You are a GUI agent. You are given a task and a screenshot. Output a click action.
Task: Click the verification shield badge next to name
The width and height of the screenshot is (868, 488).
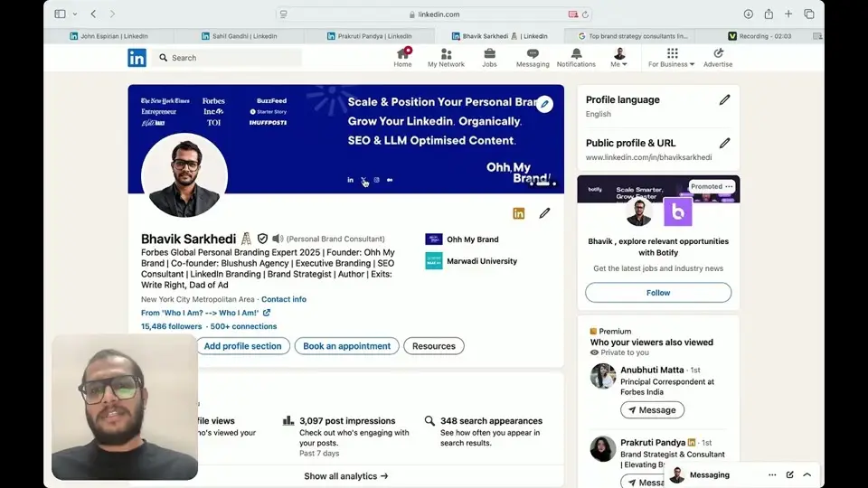(262, 239)
